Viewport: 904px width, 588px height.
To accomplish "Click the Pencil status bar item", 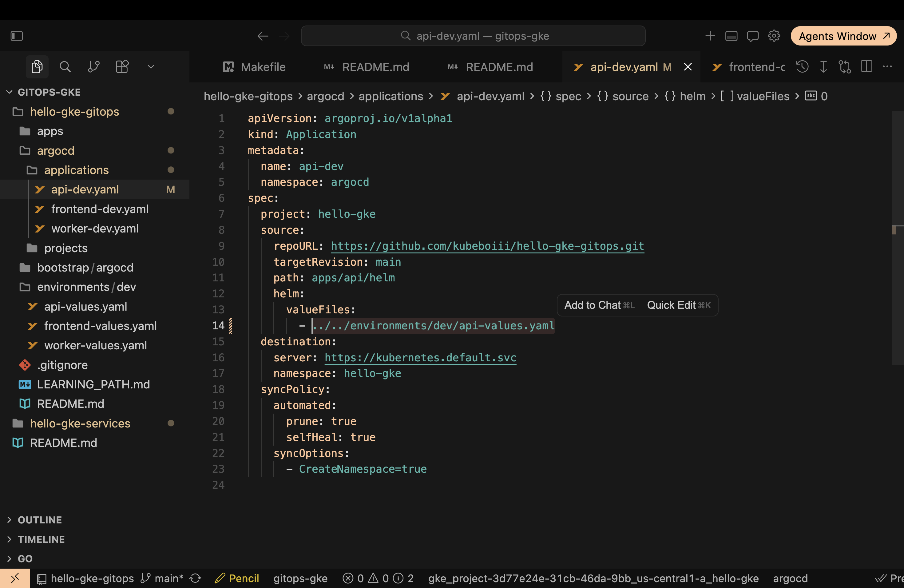I will 237,578.
